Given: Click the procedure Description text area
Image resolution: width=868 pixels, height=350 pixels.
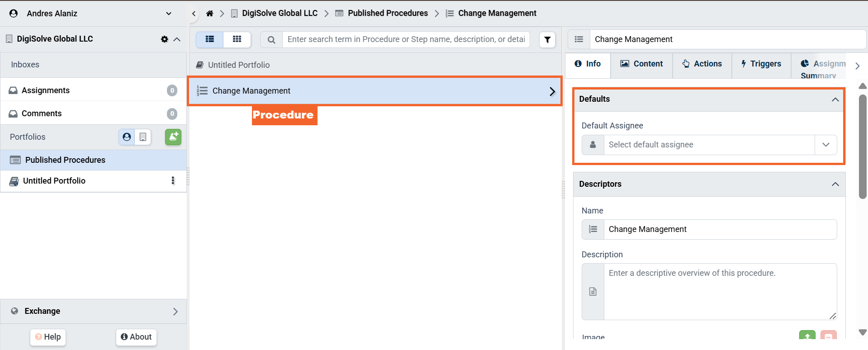Looking at the screenshot, I should 720,292.
